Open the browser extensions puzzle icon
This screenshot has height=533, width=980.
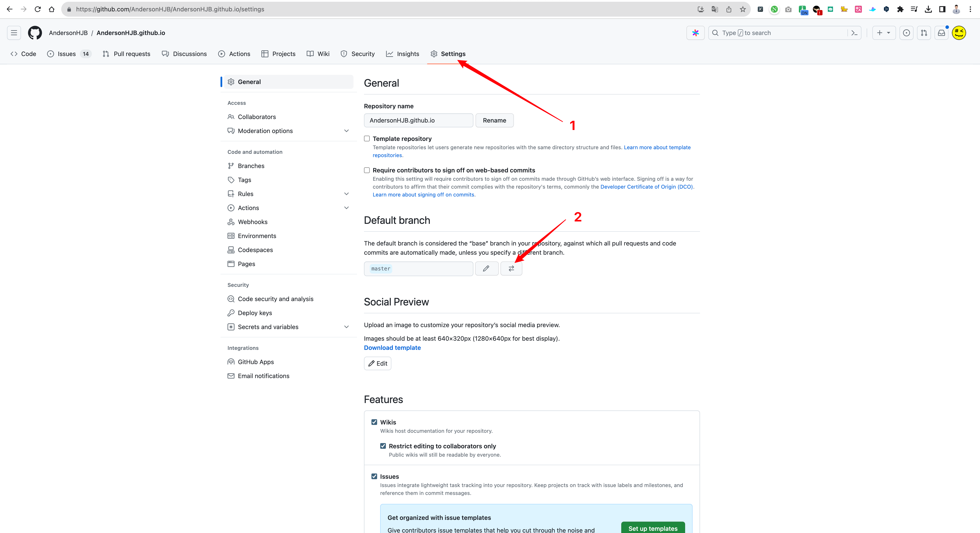(x=900, y=9)
